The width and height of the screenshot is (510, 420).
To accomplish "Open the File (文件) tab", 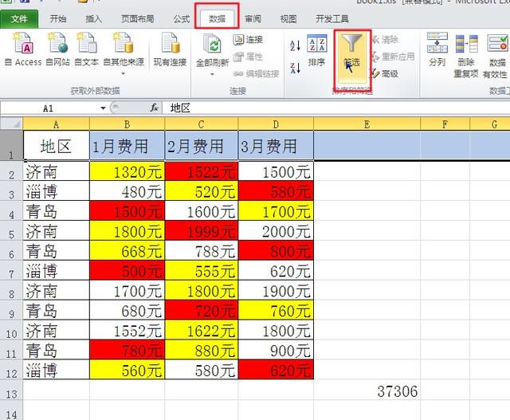I will (19, 19).
